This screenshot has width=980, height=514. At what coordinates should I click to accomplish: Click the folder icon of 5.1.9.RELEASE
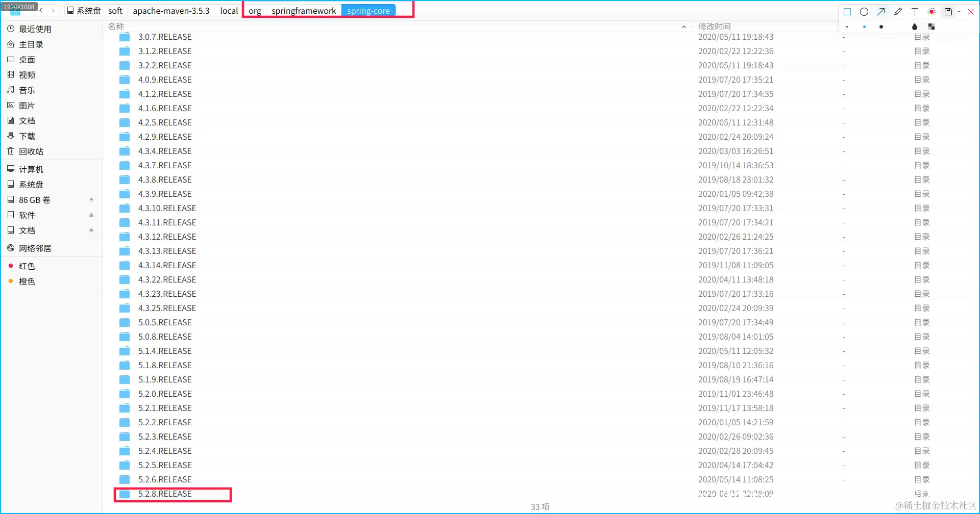coord(125,380)
